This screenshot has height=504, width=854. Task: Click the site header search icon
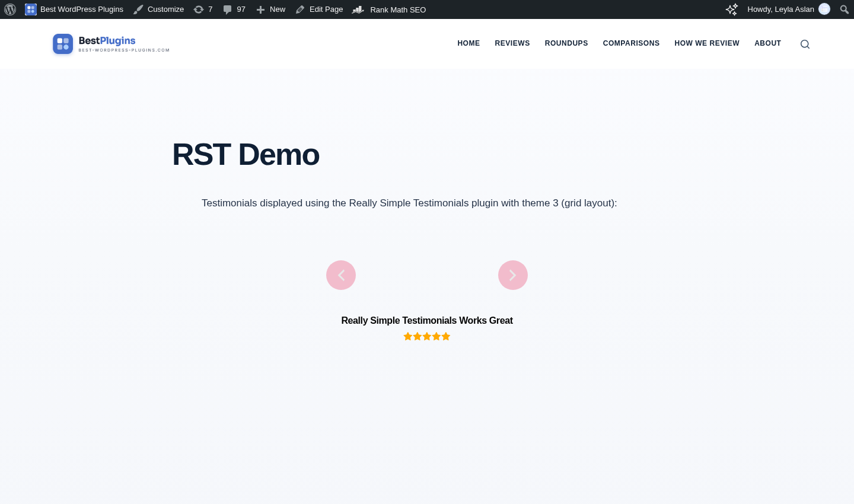(805, 44)
